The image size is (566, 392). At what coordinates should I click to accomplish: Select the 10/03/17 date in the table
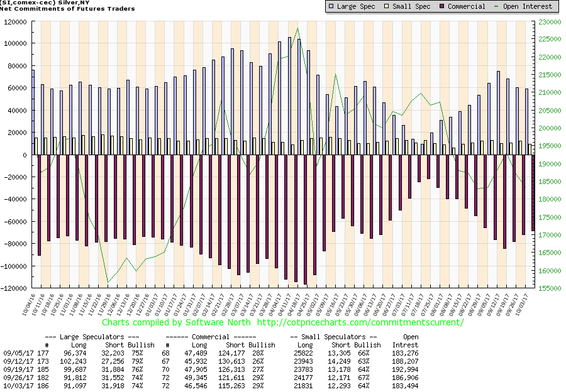(x=16, y=386)
